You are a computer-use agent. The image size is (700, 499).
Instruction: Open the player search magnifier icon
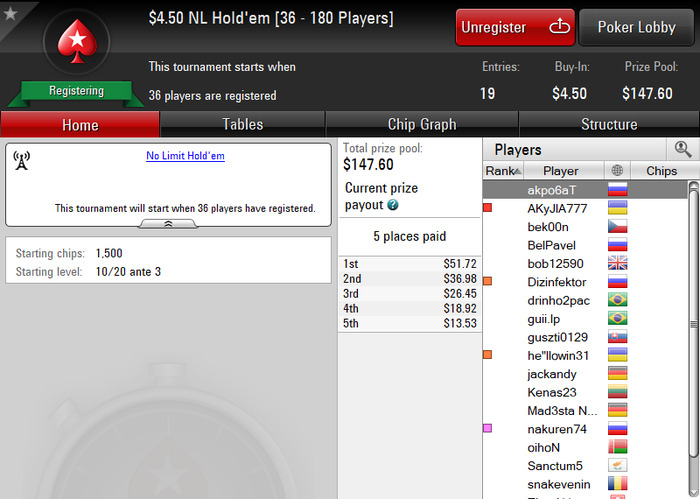pyautogui.click(x=683, y=150)
